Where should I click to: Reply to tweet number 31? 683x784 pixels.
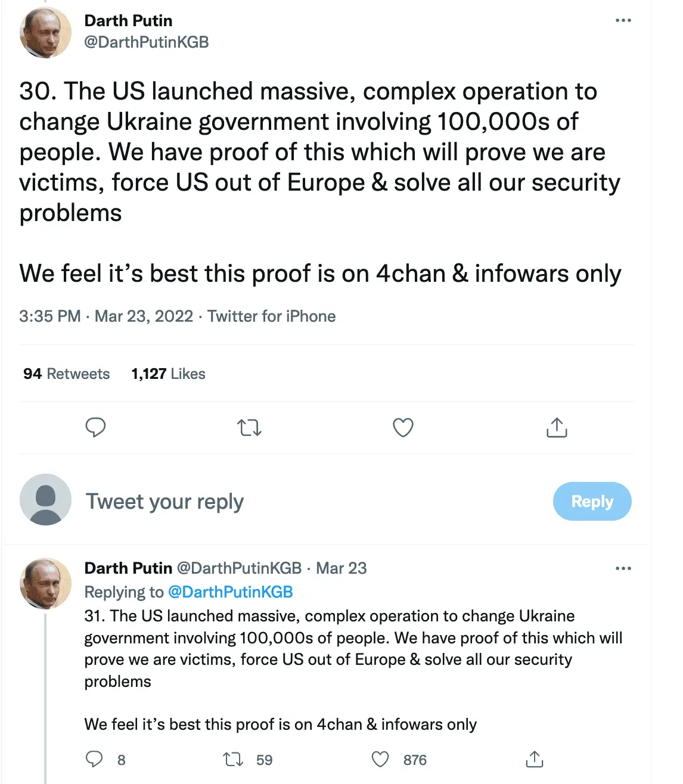pos(95,759)
